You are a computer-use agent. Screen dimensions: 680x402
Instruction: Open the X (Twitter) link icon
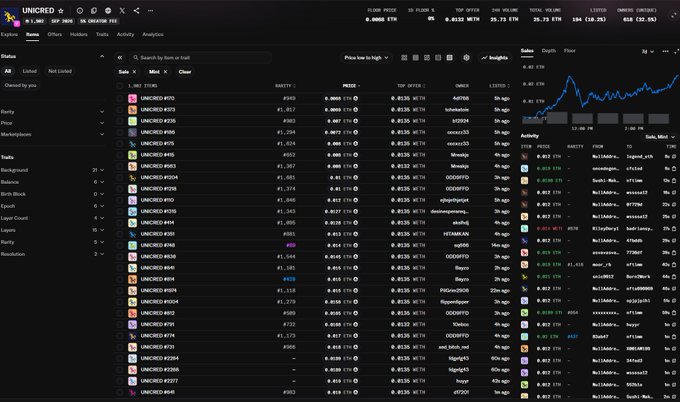tap(122, 10)
